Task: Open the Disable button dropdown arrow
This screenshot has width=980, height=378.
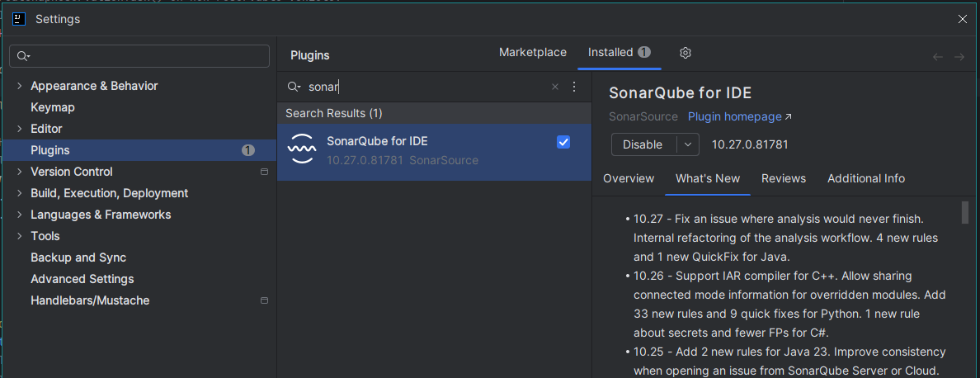Action: (688, 144)
